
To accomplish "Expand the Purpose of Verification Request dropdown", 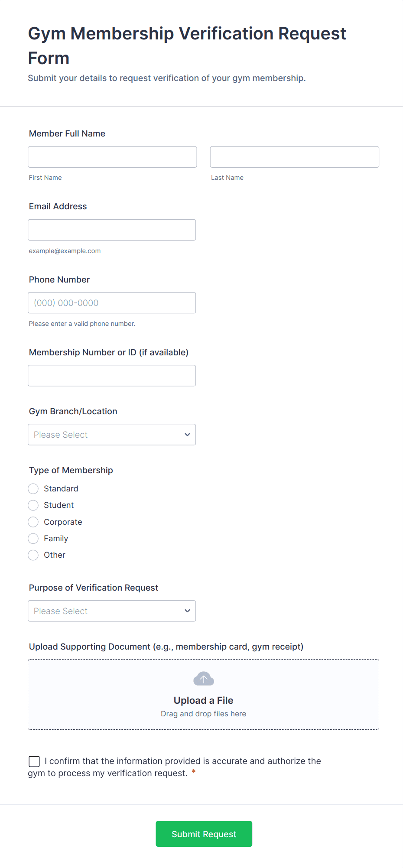I will (x=112, y=611).
